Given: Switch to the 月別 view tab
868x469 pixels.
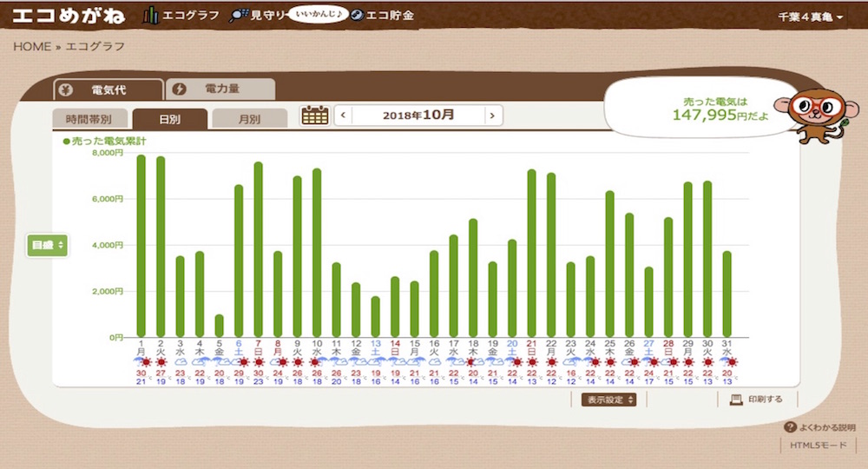Looking at the screenshot, I should click(248, 120).
